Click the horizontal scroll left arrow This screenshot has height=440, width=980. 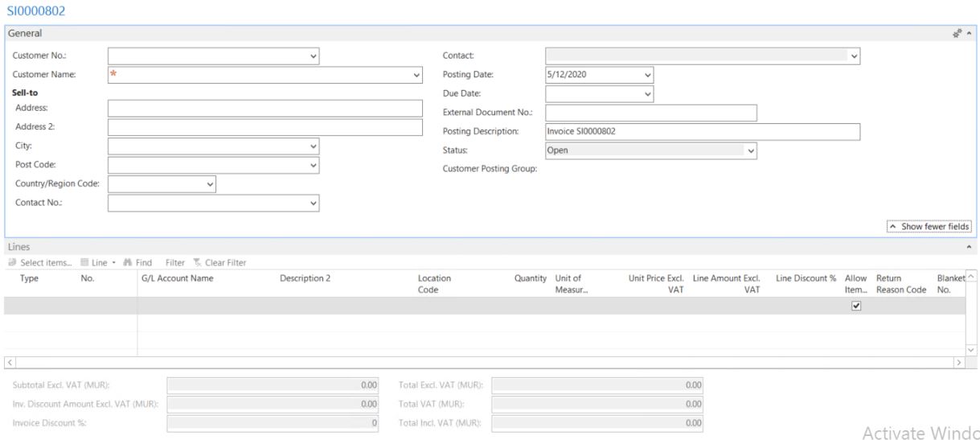[9, 364]
